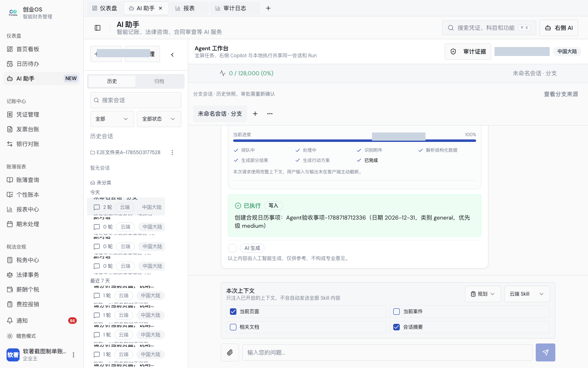
Task: Click the 中国大陆 region badge in header
Action: pyautogui.click(x=567, y=52)
